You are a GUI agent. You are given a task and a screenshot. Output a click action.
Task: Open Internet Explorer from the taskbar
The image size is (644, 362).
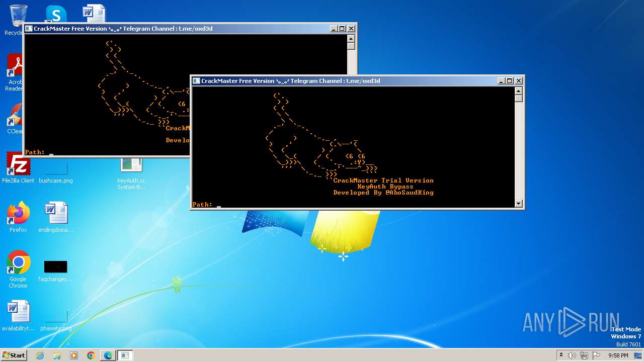40,355
